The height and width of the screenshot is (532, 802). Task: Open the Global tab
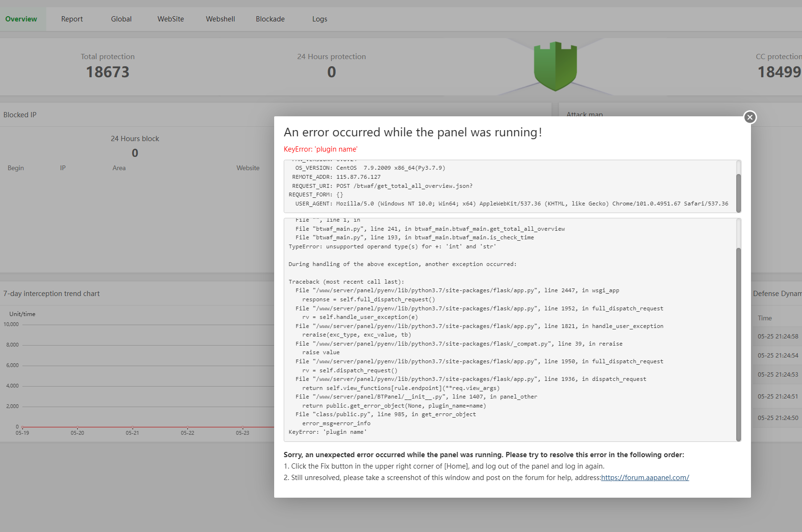tap(121, 19)
